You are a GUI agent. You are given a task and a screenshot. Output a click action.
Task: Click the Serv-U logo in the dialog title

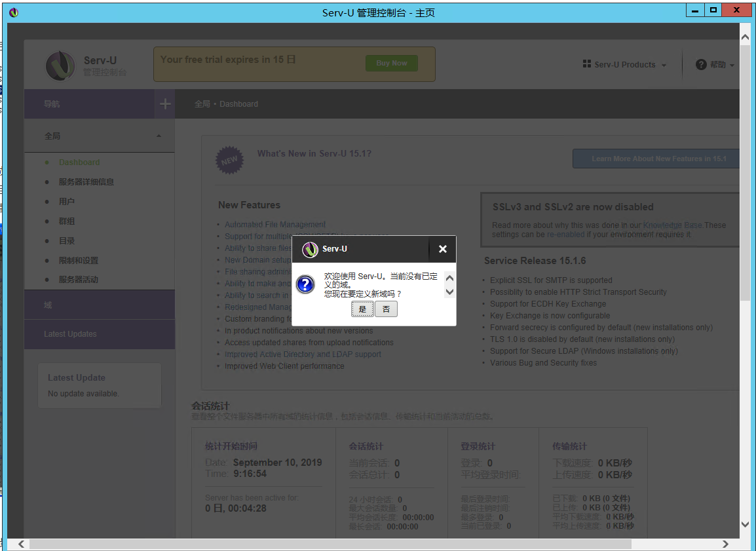point(309,249)
